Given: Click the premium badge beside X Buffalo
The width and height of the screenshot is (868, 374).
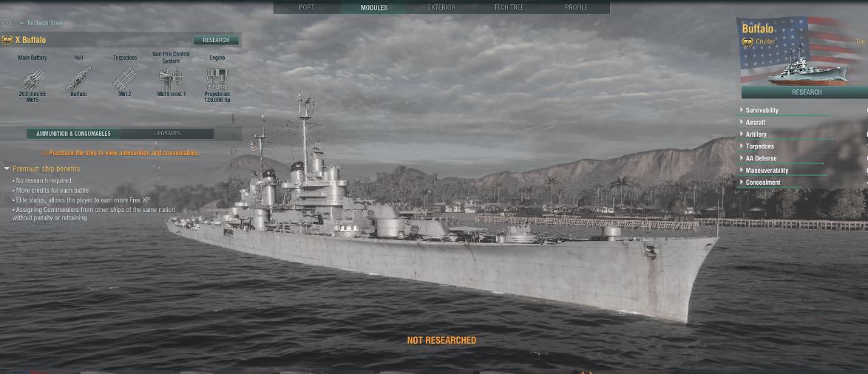Looking at the screenshot, I should (7, 40).
